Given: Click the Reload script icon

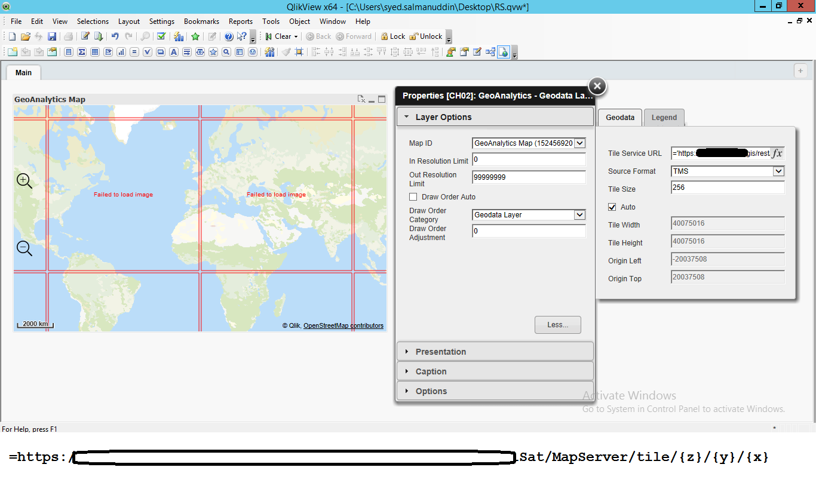Looking at the screenshot, I should 99,36.
